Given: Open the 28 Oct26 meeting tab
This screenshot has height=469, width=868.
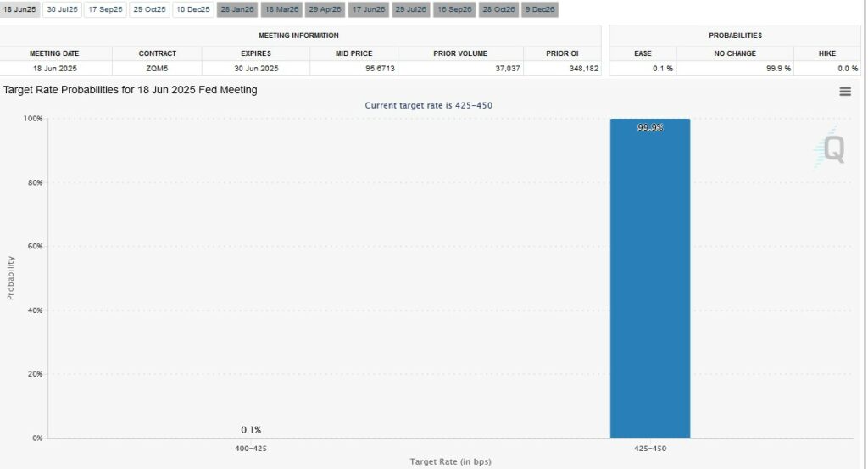Looking at the screenshot, I should pyautogui.click(x=498, y=9).
